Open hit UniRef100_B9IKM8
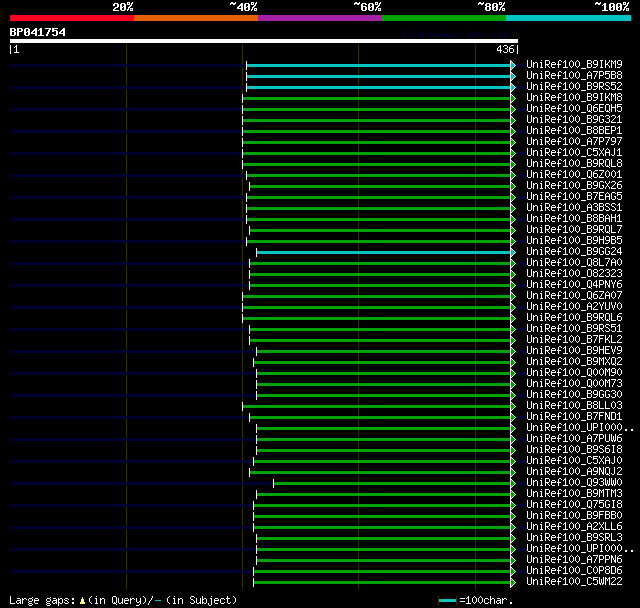This screenshot has height=608, width=640. [x=574, y=98]
